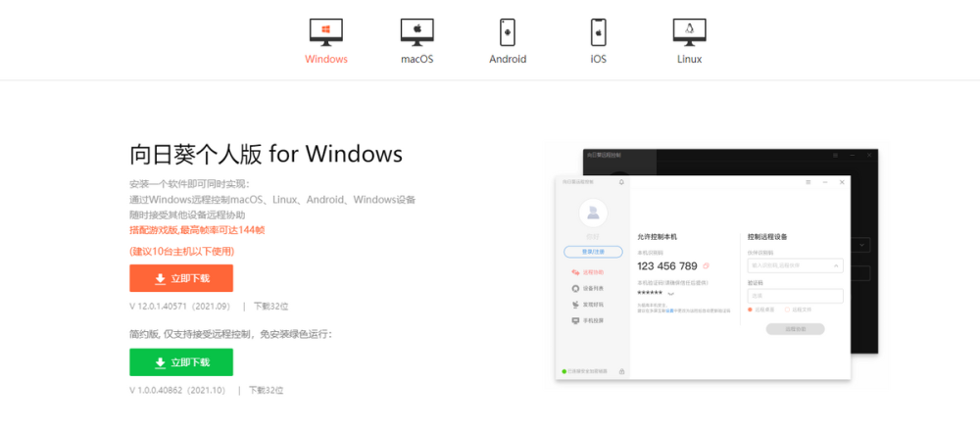Click the 登录/注册 button in preview
This screenshot has height=429, width=980.
tap(593, 252)
